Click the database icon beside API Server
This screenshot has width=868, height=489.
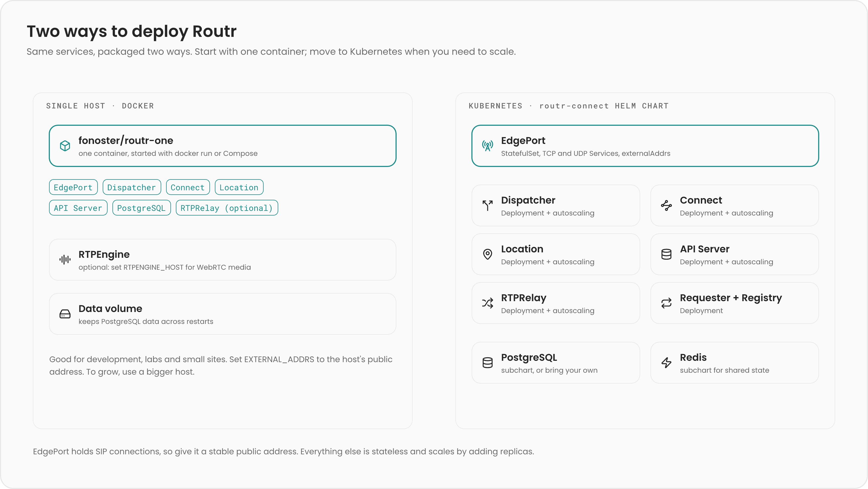(666, 254)
